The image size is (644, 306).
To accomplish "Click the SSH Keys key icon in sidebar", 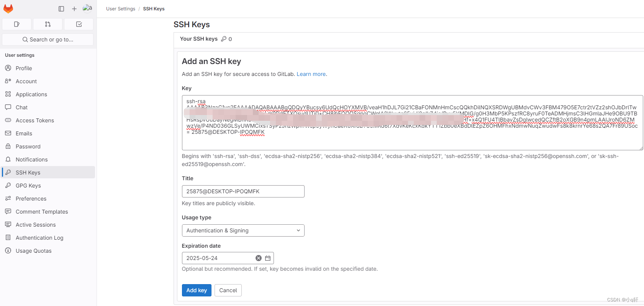I will (x=8, y=172).
